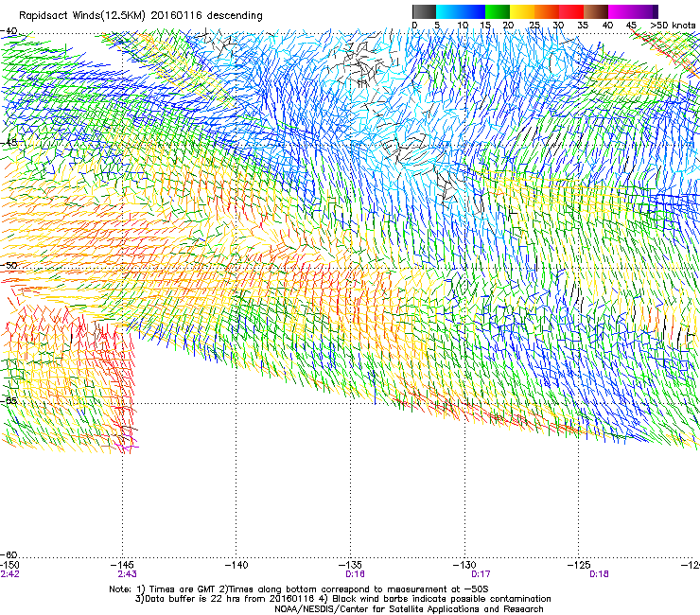Click the cyan-blue 5–15 knots color segment
Image resolution: width=700 pixels, height=615 pixels.
coord(461,11)
